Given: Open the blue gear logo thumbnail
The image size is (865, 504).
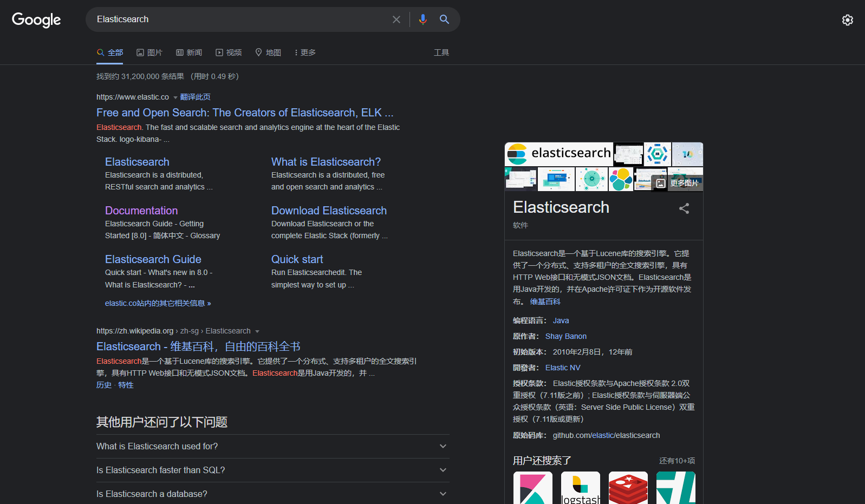Looking at the screenshot, I should (658, 154).
